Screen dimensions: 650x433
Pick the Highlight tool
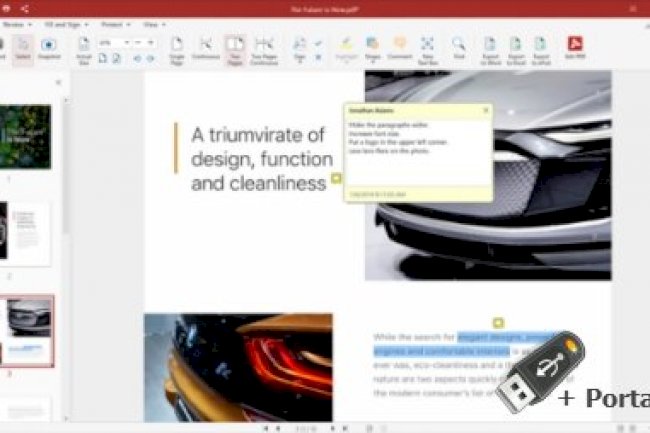(346, 50)
